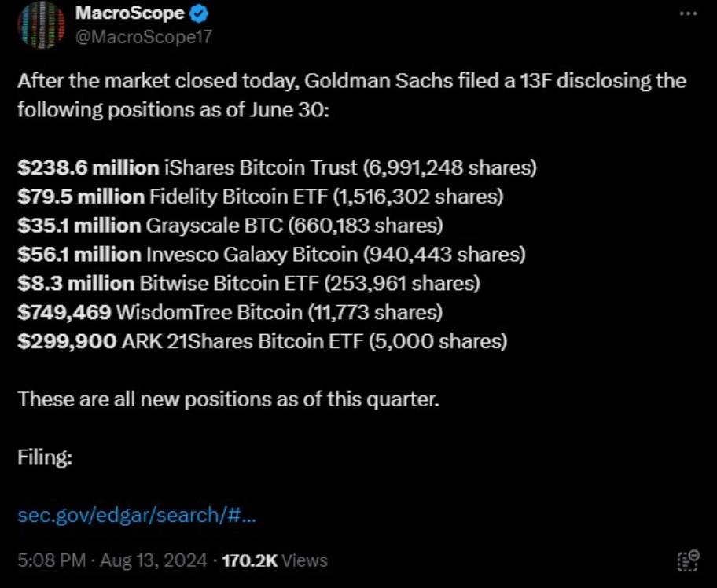Click the post summary icon beside Views
This screenshot has height=588, width=717.
[688, 560]
